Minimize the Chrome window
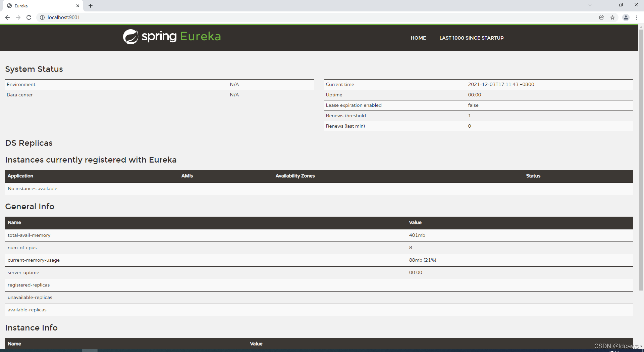The height and width of the screenshot is (352, 644). (605, 5)
